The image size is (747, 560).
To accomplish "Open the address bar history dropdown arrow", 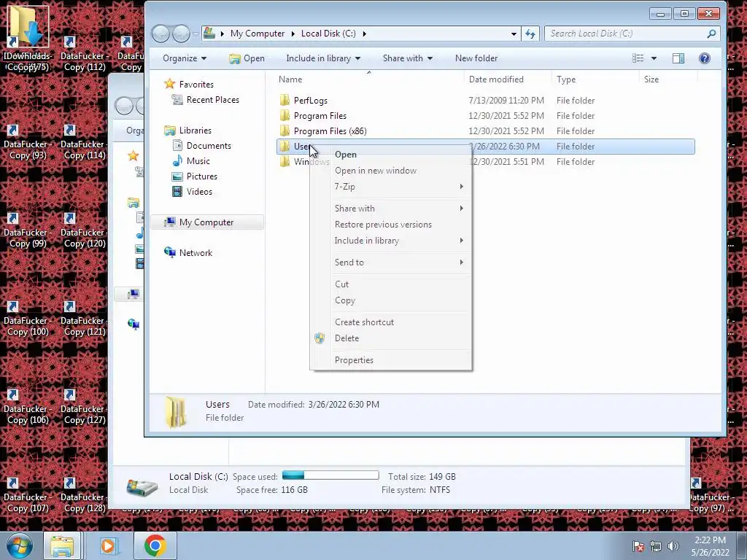I will pyautogui.click(x=514, y=34).
